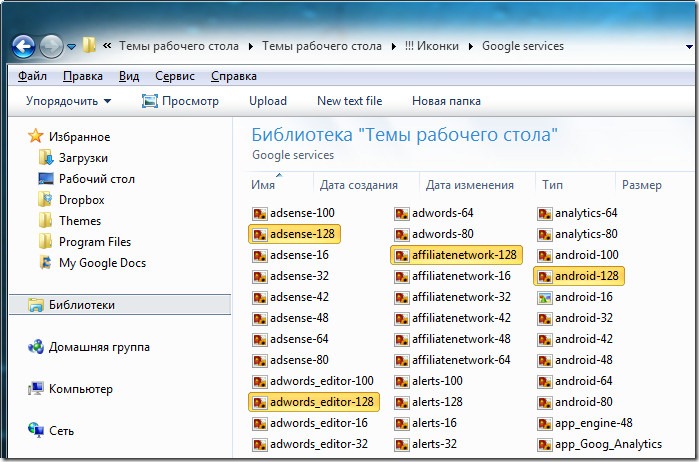Select the android-100 file icon
This screenshot has width=699, height=462.
click(544, 255)
